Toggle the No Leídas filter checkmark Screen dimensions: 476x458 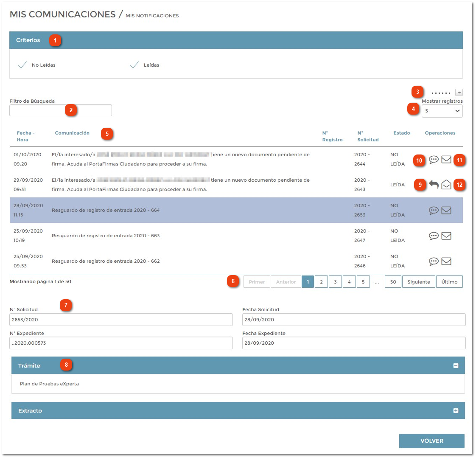click(x=22, y=65)
